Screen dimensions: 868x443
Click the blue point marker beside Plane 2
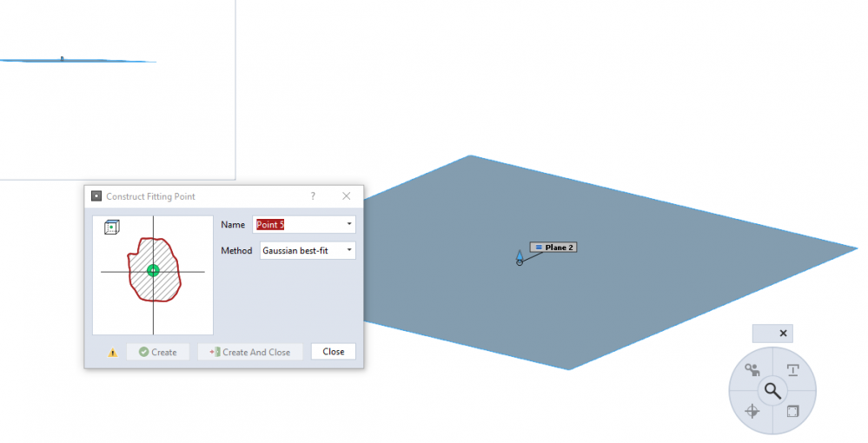(x=520, y=257)
